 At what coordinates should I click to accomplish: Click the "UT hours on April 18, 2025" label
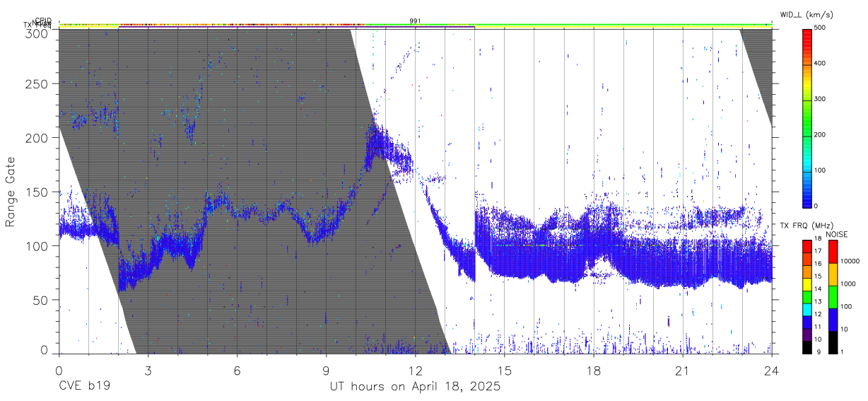pos(415,387)
